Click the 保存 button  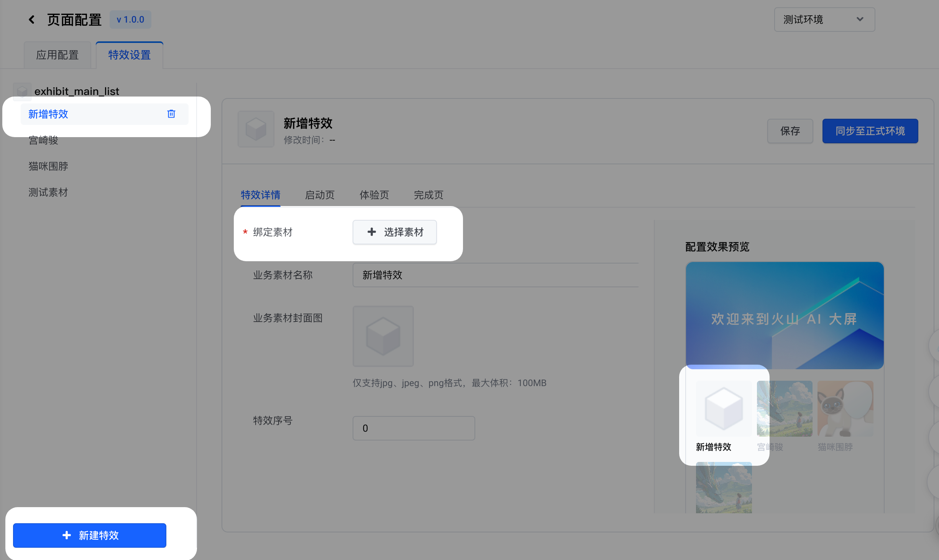pos(790,131)
